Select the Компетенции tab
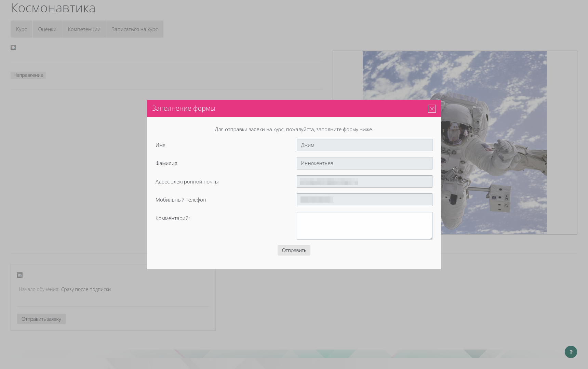588x369 pixels. tap(84, 29)
